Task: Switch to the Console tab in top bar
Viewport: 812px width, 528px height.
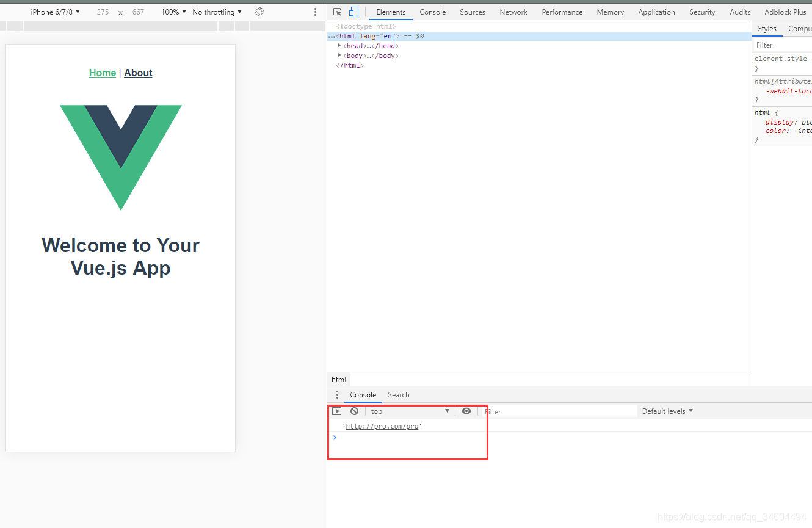Action: pyautogui.click(x=432, y=12)
